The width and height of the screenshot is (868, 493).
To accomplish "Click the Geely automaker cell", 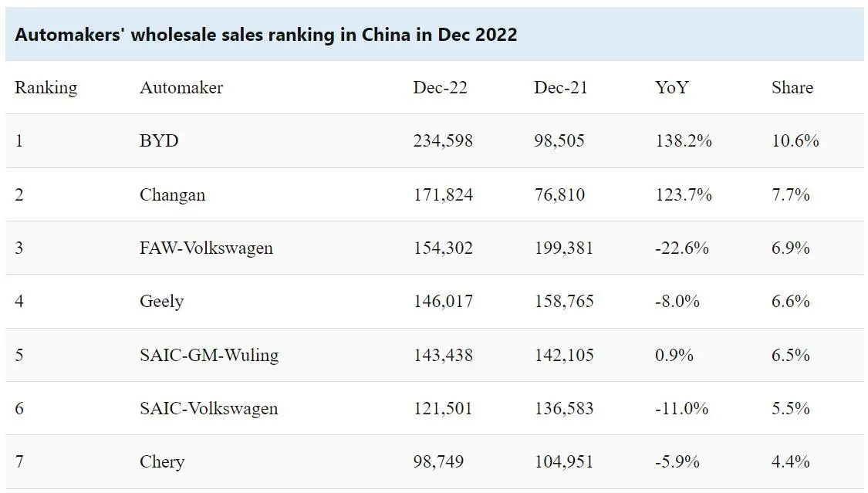I will pyautogui.click(x=161, y=301).
